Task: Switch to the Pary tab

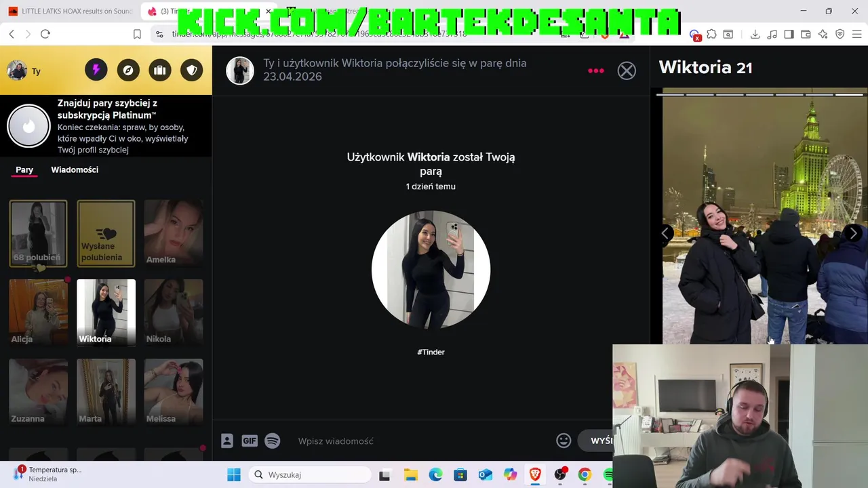Action: click(x=24, y=169)
